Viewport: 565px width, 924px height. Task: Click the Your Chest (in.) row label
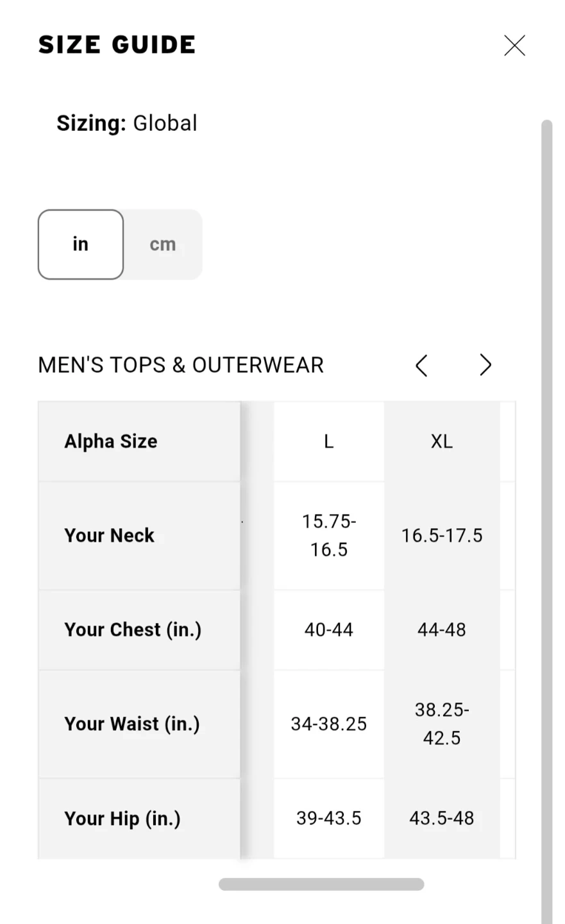[x=133, y=629]
